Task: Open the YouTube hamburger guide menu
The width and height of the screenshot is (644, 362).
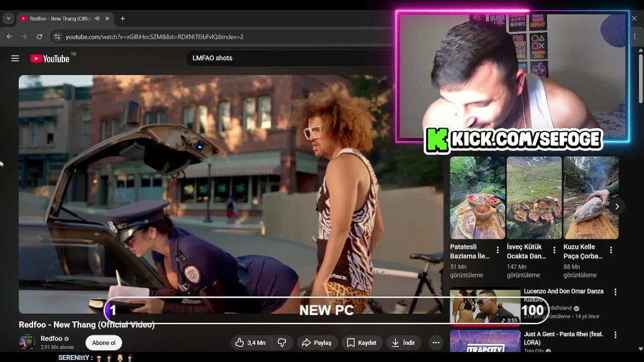Action: 15,58
